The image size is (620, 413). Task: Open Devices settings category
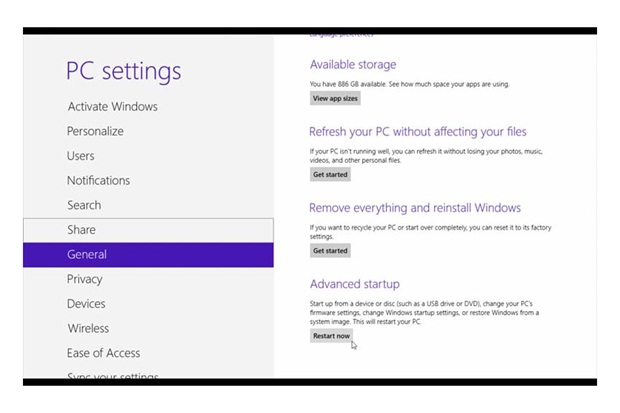point(148,304)
